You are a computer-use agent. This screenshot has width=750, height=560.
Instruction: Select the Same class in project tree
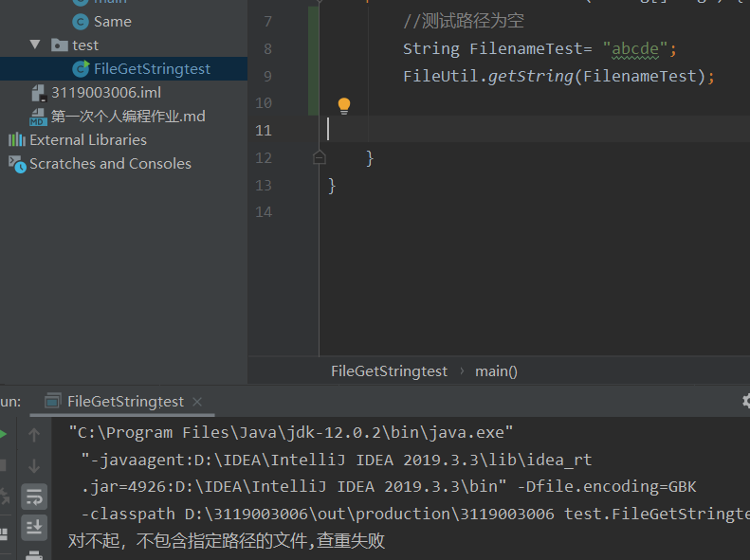(x=112, y=21)
